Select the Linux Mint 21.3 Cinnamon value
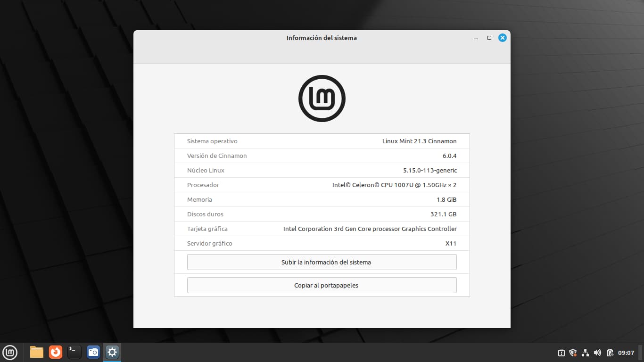The image size is (644, 362). 420,141
